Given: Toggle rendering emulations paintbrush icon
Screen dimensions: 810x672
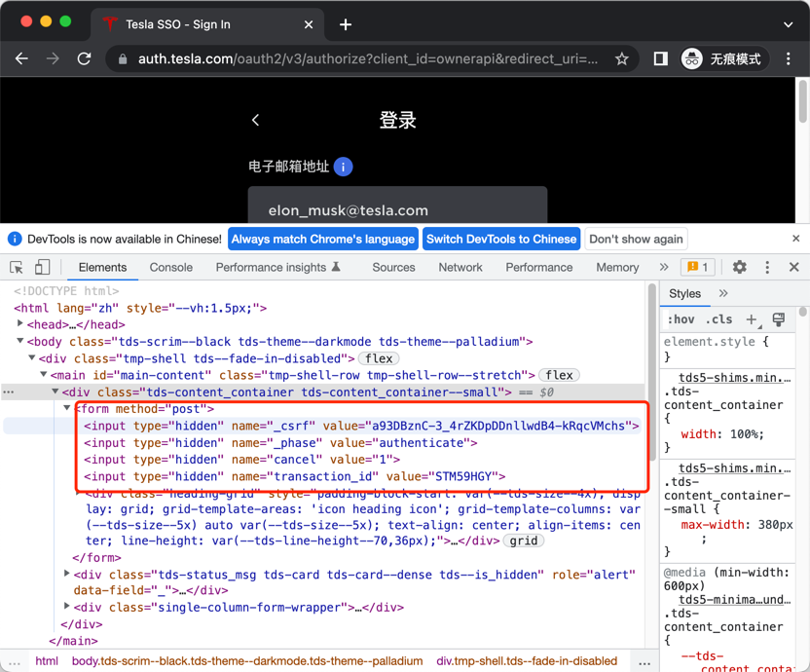Looking at the screenshot, I should (779, 319).
